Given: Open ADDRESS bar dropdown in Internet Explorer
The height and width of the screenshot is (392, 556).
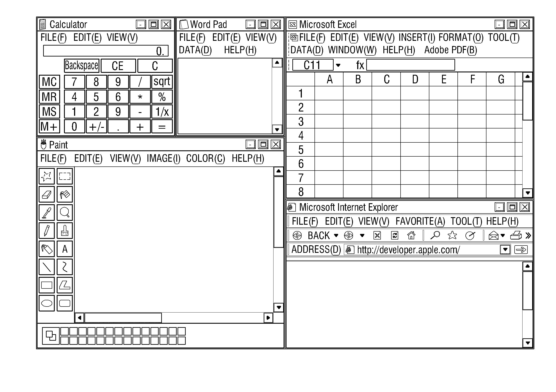Looking at the screenshot, I should pos(505,249).
